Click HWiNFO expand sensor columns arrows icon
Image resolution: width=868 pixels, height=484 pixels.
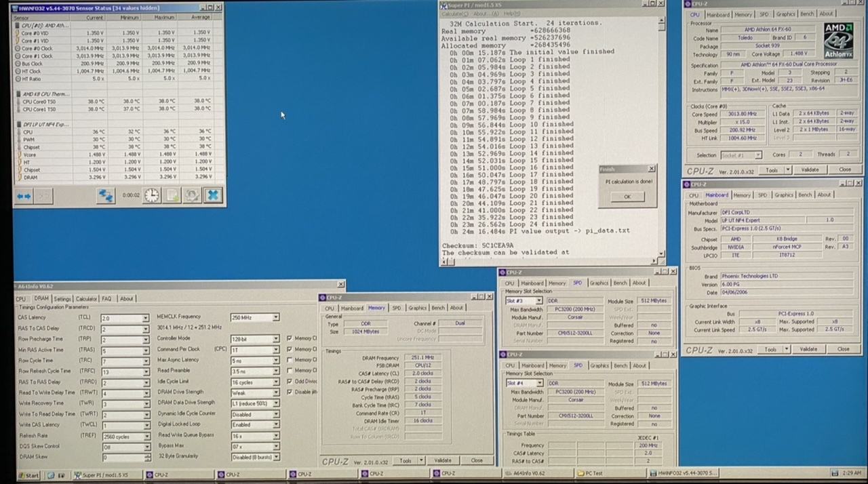(24, 196)
